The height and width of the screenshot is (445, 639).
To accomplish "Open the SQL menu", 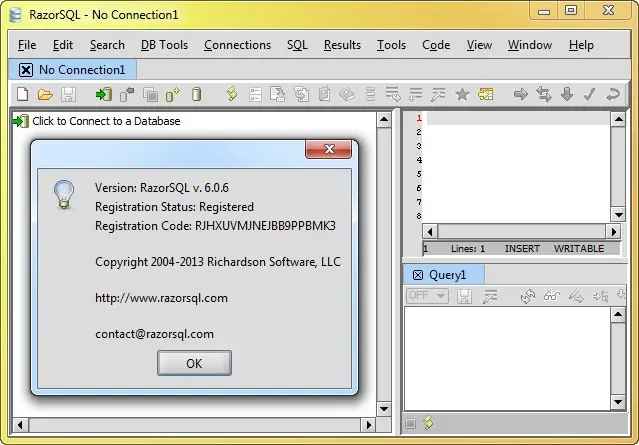I will coord(297,45).
